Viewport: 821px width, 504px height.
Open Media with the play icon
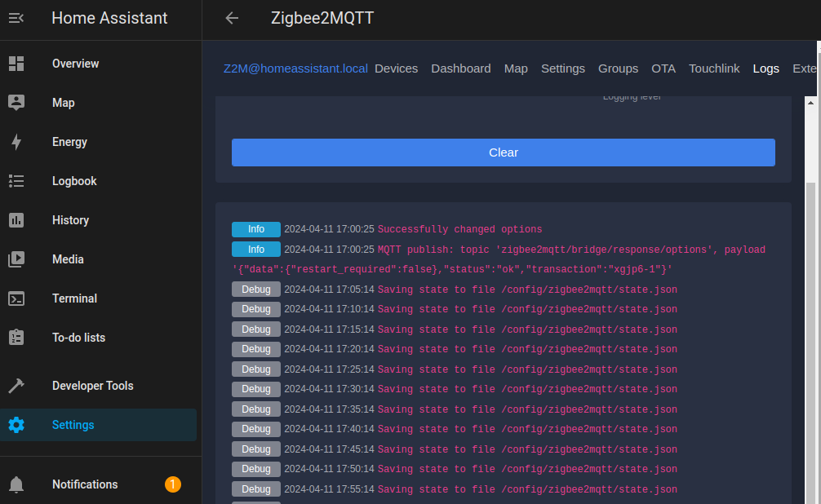tap(16, 259)
